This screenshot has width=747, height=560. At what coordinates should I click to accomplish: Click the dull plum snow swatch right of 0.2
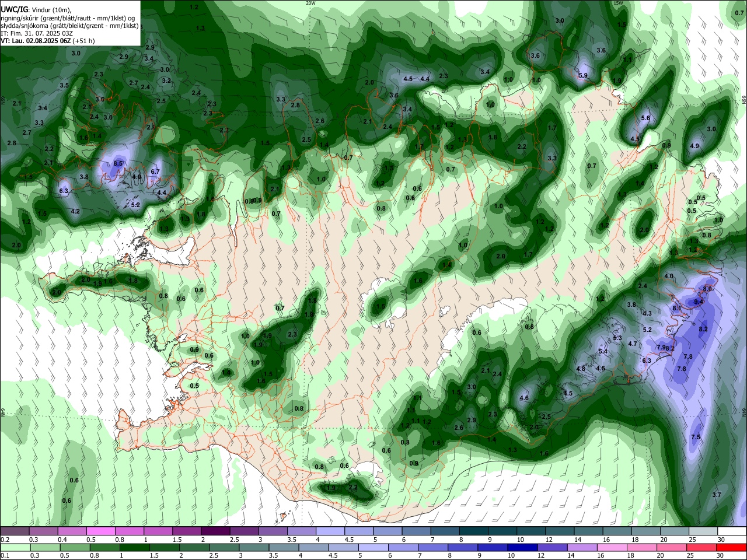14,531
